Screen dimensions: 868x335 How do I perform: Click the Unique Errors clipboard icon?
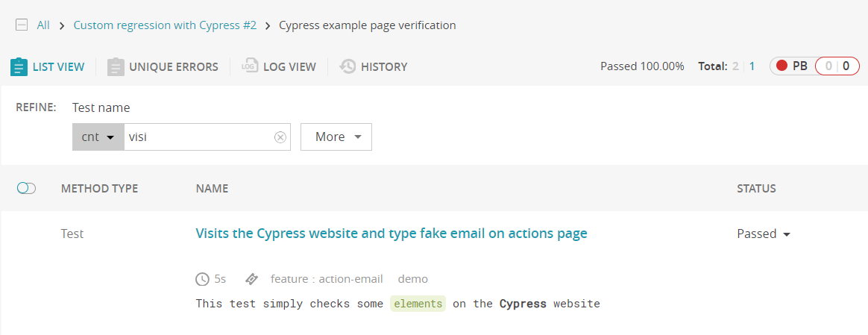point(116,67)
